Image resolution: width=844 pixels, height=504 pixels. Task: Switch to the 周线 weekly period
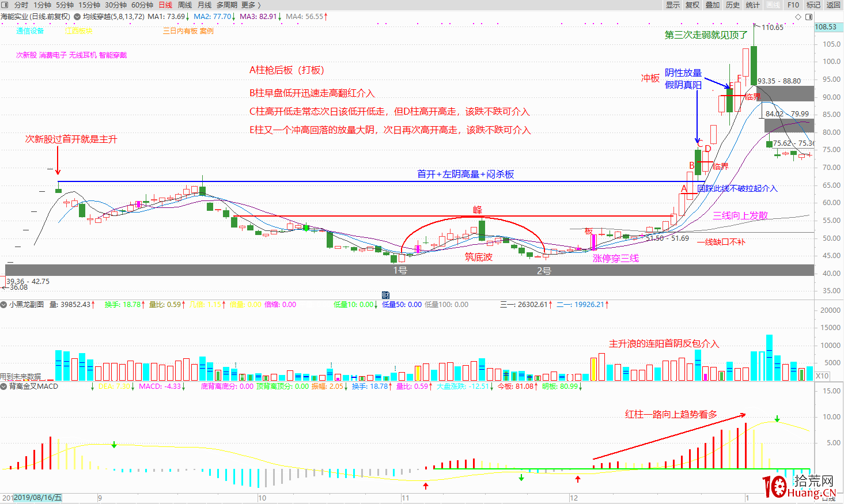pos(185,5)
